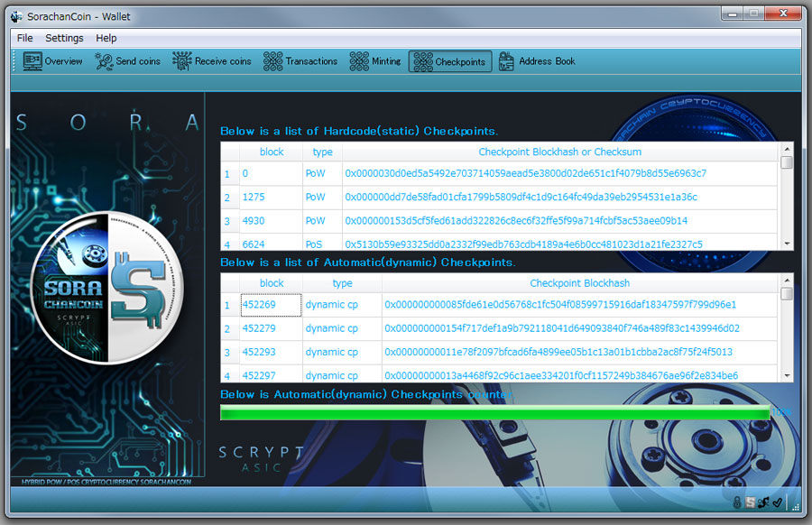Select hash starting 0x5130b59e93325dd0
The height and width of the screenshot is (525, 812).
(x=559, y=243)
